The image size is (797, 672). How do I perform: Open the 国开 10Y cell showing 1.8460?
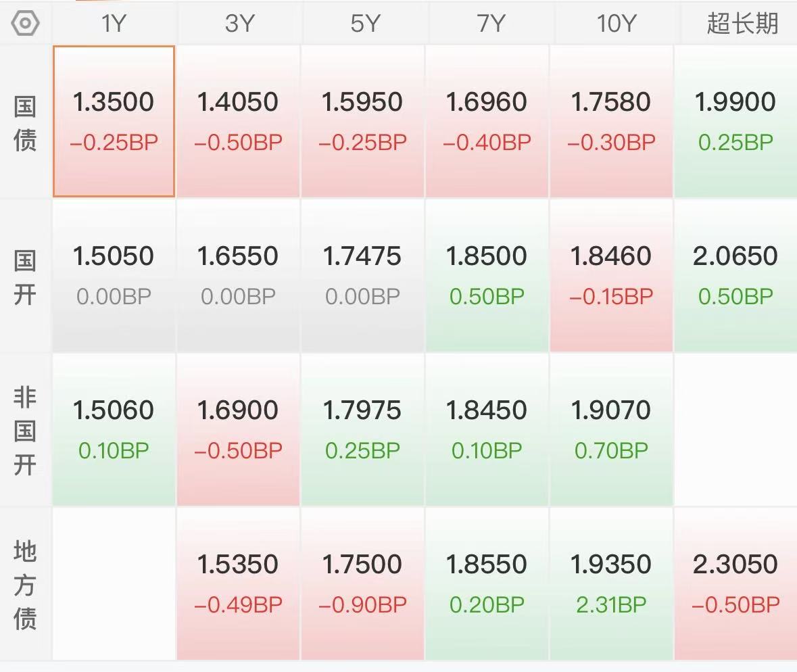[x=611, y=275]
